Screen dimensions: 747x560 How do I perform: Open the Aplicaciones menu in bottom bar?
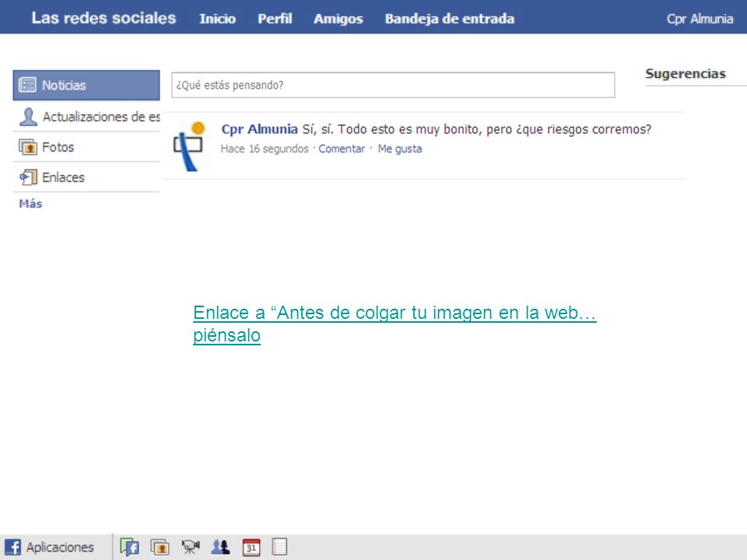(60, 547)
